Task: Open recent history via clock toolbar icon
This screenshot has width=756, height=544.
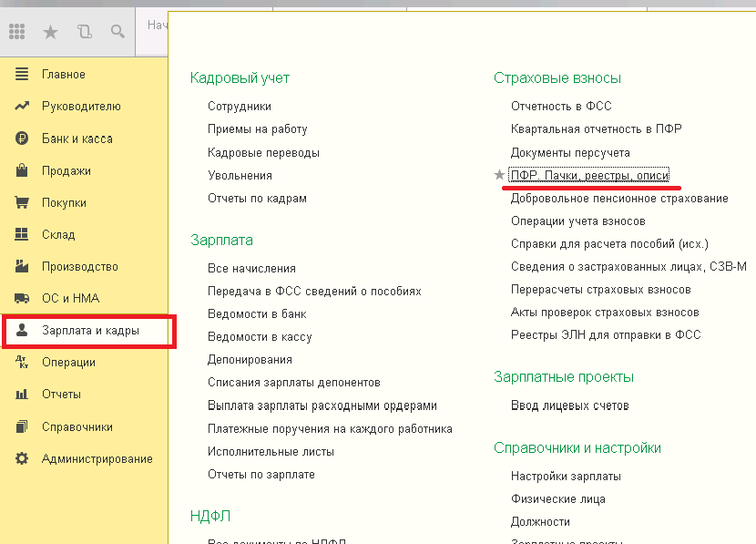Action: tap(84, 31)
